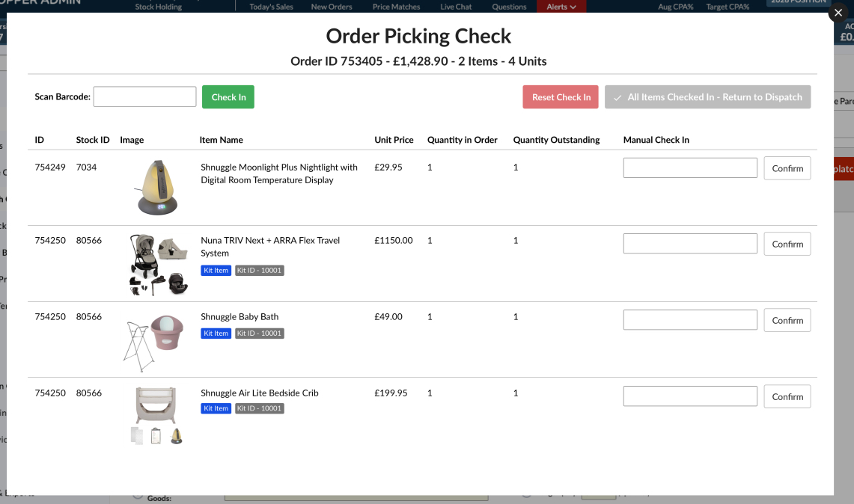Open the Price Matches tab in background page

[x=396, y=7]
